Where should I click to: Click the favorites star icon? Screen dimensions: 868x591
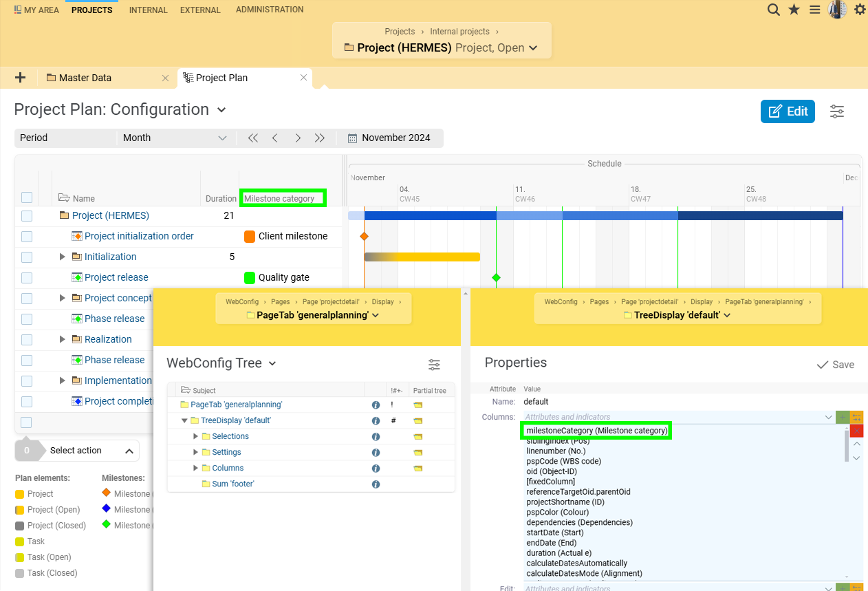point(794,10)
